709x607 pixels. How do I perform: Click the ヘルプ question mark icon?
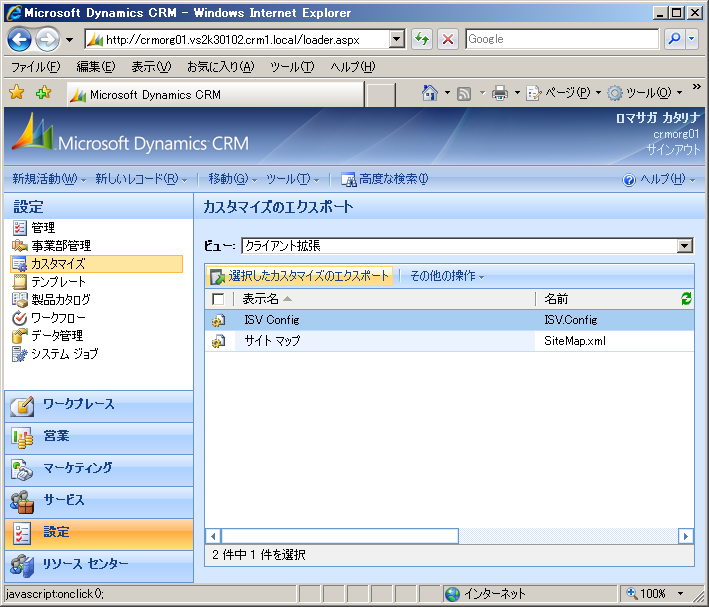tap(629, 180)
